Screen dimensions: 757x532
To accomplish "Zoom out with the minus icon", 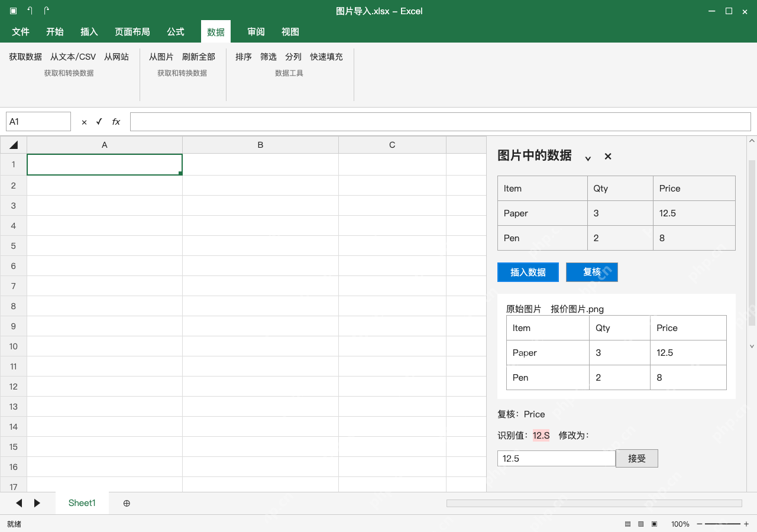I will click(x=700, y=524).
